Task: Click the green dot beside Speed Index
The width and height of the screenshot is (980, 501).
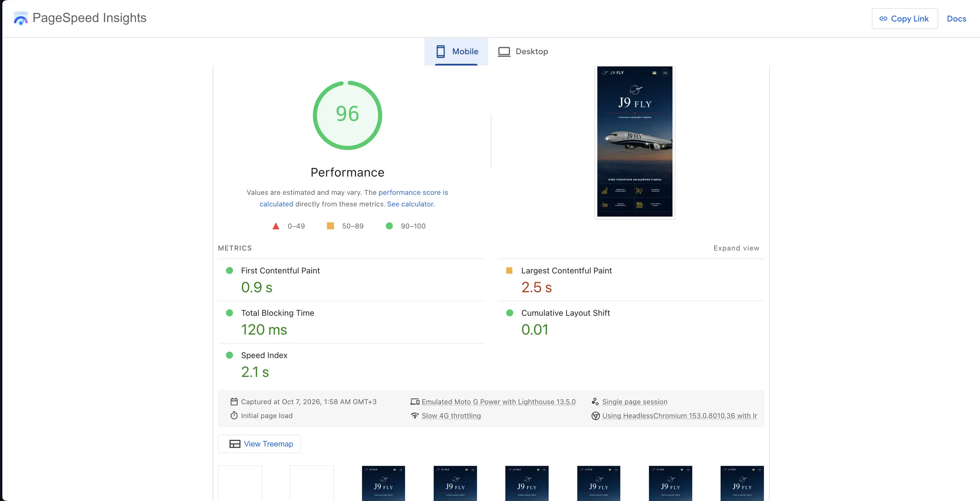Action: point(229,355)
